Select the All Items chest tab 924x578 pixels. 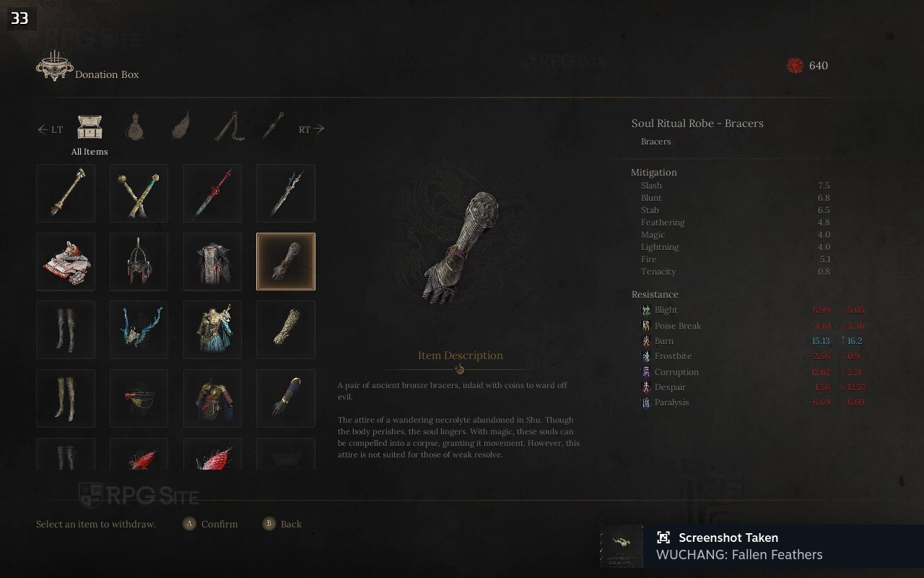click(x=90, y=128)
